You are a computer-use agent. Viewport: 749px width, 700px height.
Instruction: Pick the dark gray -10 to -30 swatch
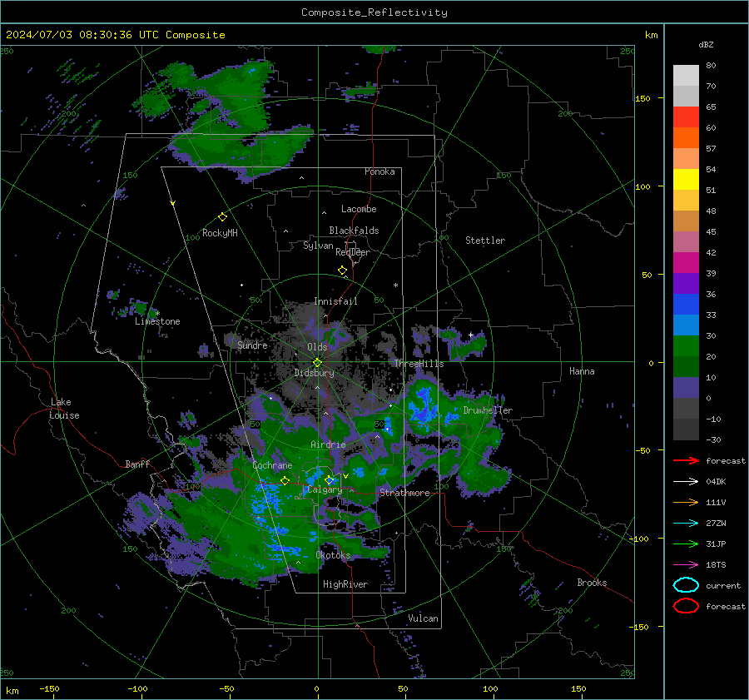(686, 429)
